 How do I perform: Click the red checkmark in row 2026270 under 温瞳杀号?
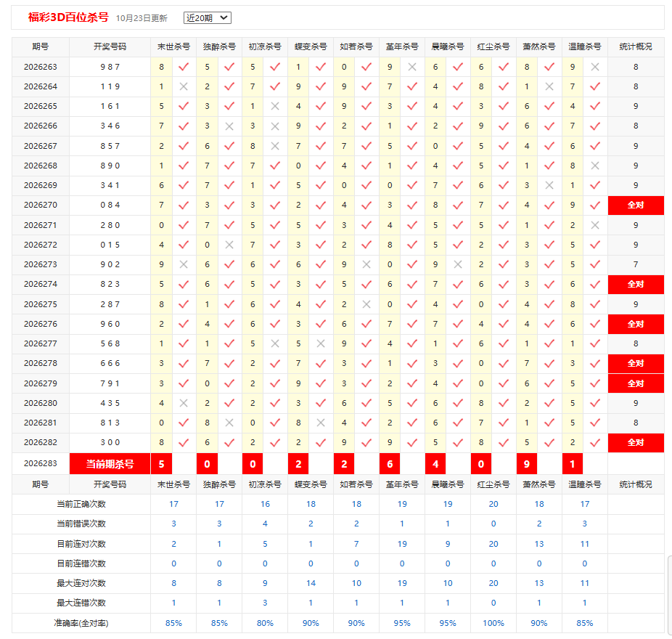coord(595,205)
